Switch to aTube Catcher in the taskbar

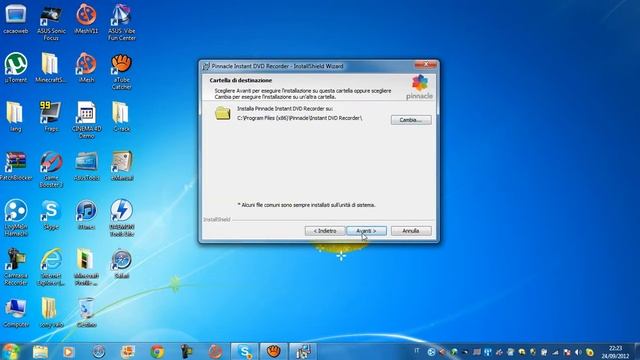point(273,351)
